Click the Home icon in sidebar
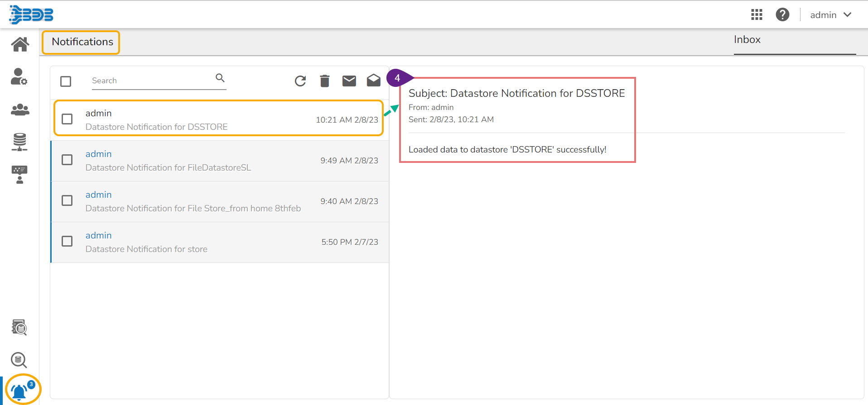 [20, 44]
